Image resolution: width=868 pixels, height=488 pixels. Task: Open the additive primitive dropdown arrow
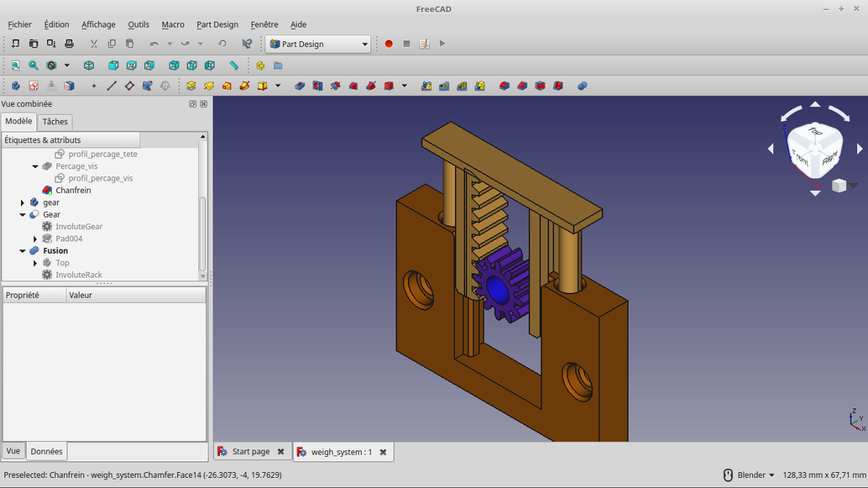278,86
